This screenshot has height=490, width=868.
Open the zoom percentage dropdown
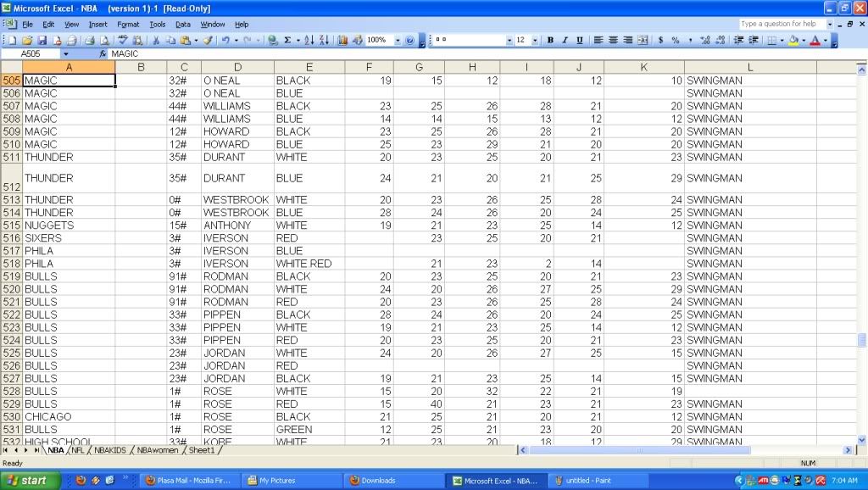[x=398, y=41]
